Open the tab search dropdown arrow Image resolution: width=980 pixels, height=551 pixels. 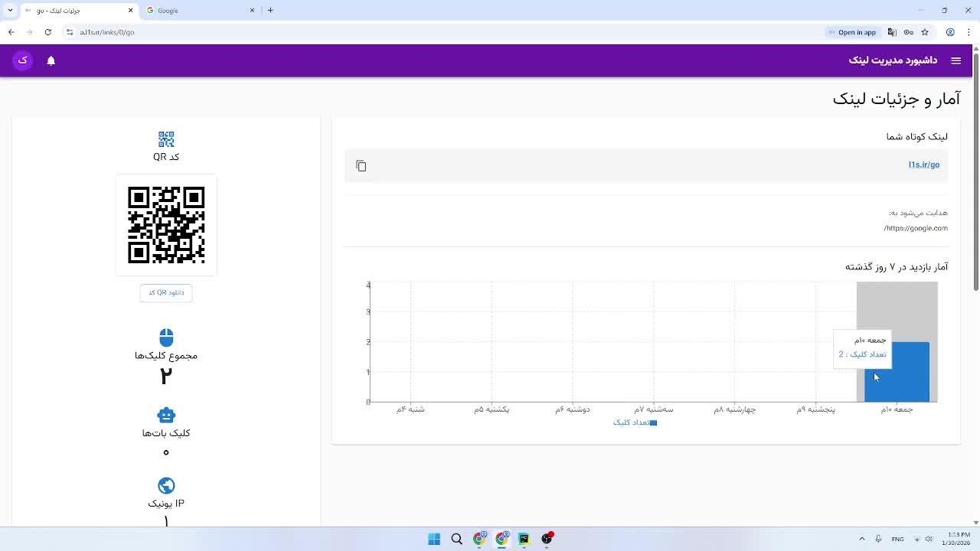(10, 10)
